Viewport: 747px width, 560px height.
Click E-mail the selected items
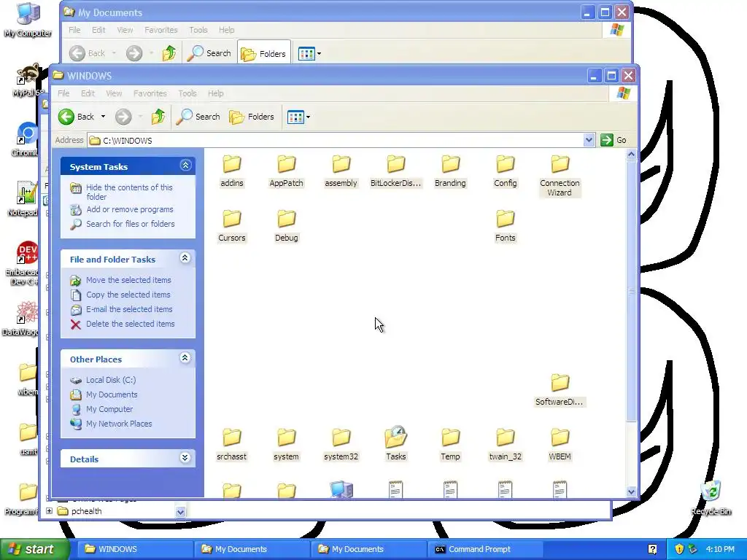[129, 309]
